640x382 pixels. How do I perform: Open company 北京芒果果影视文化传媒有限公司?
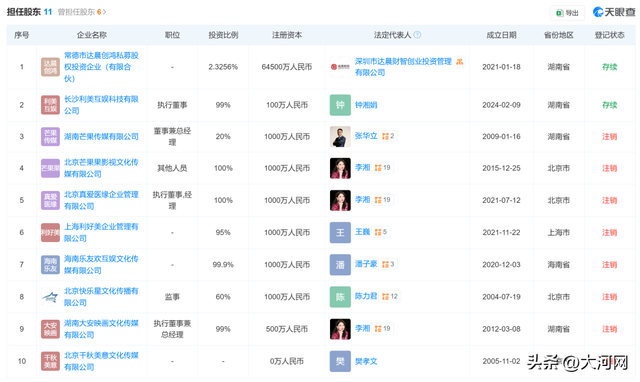pyautogui.click(x=101, y=168)
